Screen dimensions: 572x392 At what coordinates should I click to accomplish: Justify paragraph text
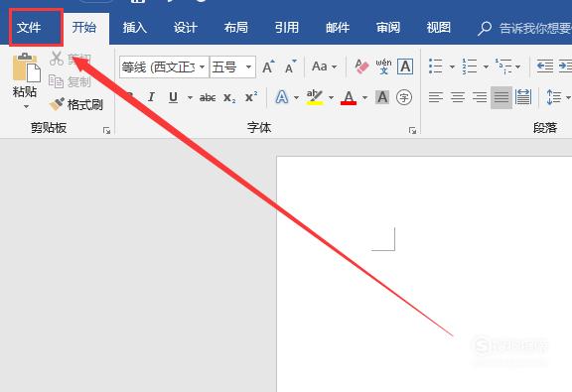[x=501, y=97]
